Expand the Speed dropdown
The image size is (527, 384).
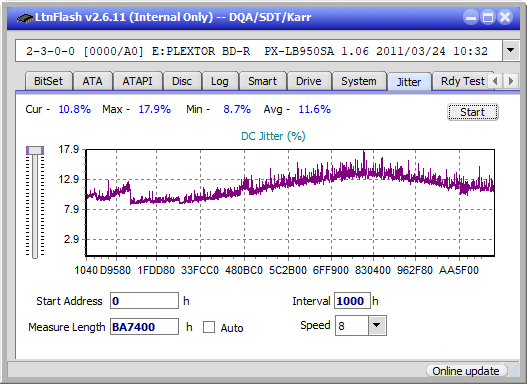[x=377, y=325]
